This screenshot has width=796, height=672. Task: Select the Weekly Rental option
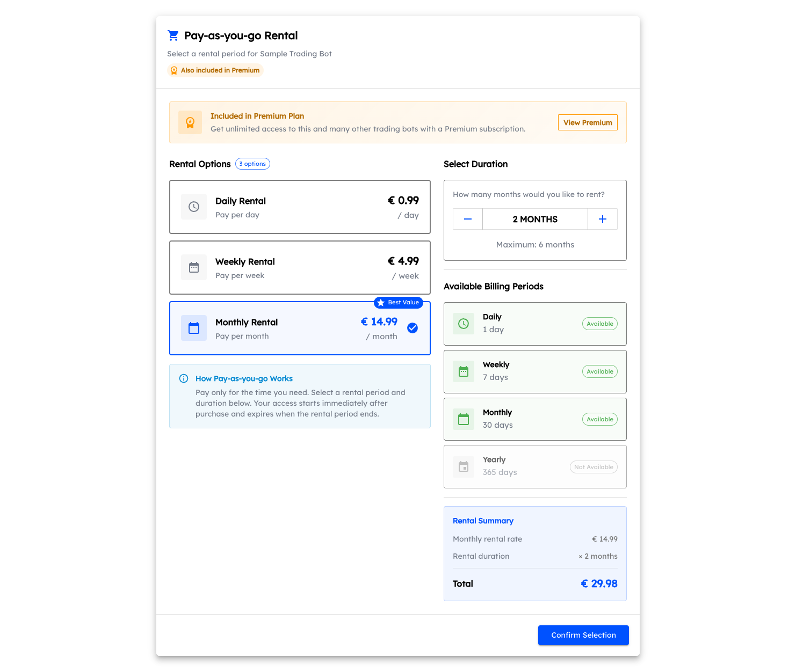point(300,267)
